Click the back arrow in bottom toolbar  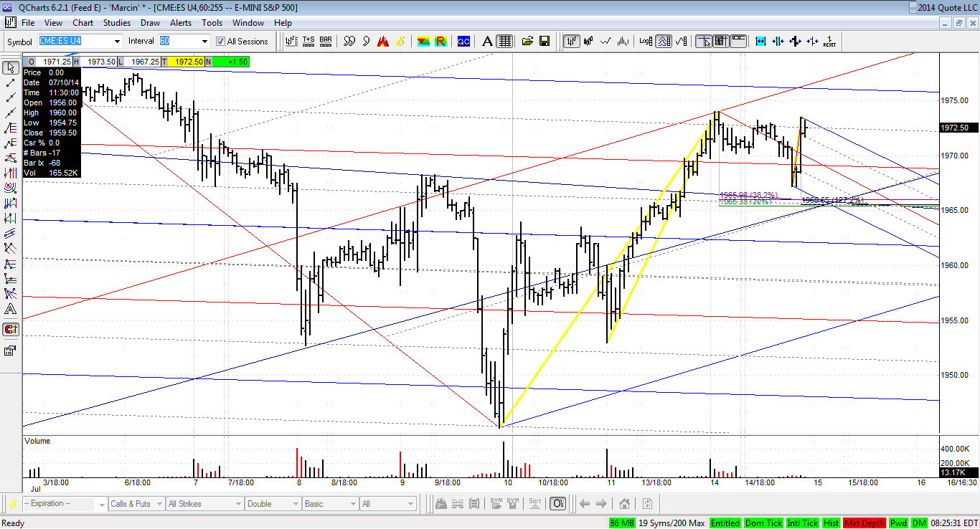(585, 504)
